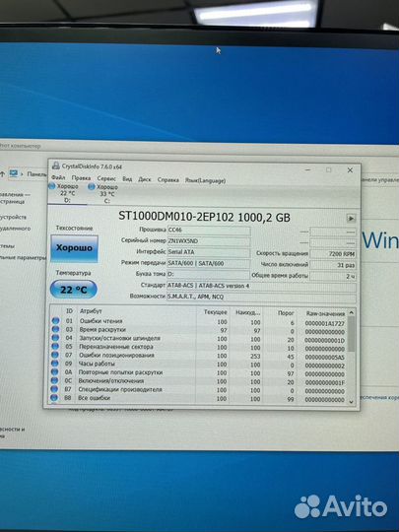This screenshot has height=532, width=399.
Task: Click raw value 00000000001D
Action: tap(324, 340)
